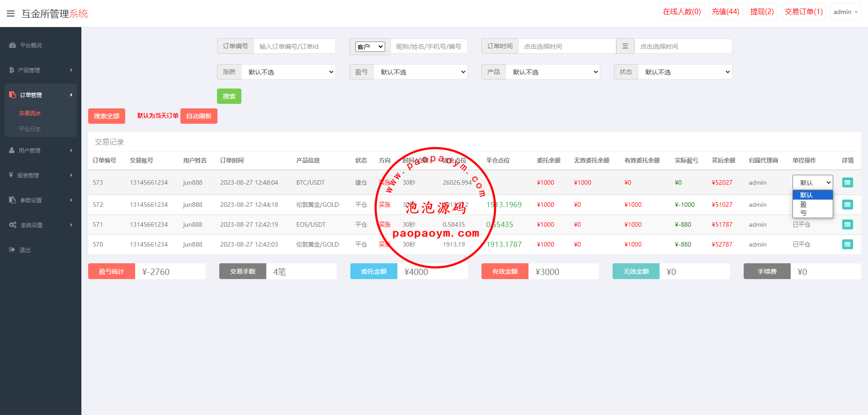The height and width of the screenshot is (415, 868).
Task: Open details icon for order 571
Action: 847,224
